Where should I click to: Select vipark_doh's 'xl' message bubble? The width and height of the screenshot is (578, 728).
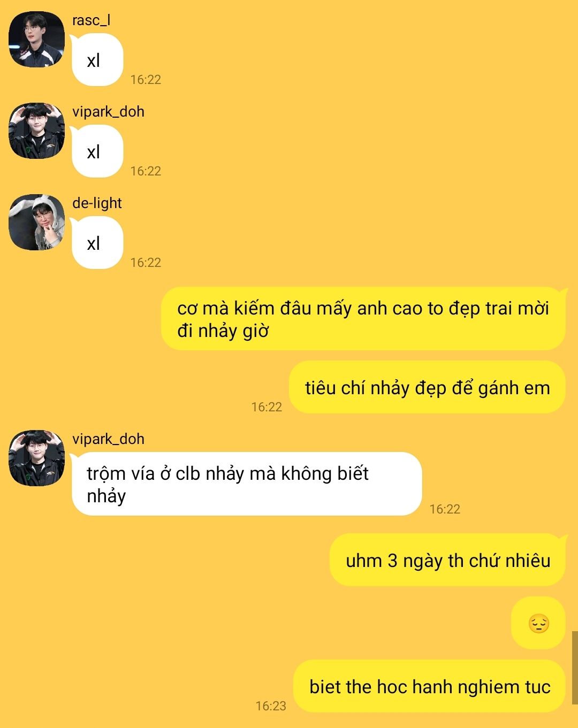(97, 151)
